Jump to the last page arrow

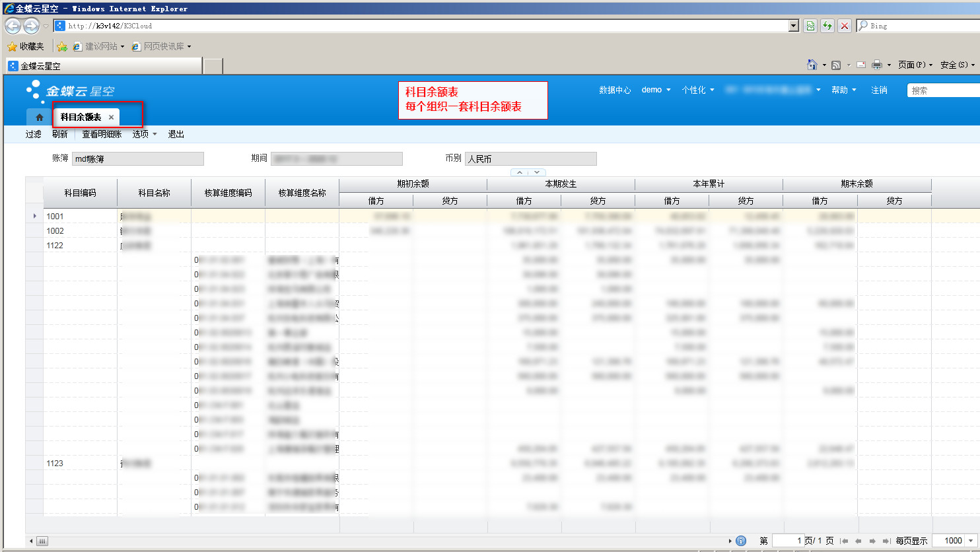pyautogui.click(x=886, y=541)
